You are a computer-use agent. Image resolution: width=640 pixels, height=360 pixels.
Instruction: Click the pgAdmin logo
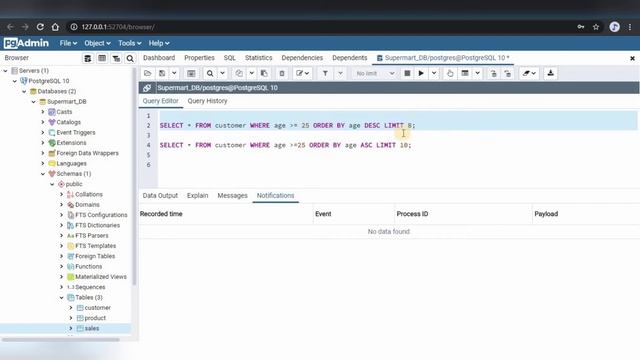pos(26,43)
